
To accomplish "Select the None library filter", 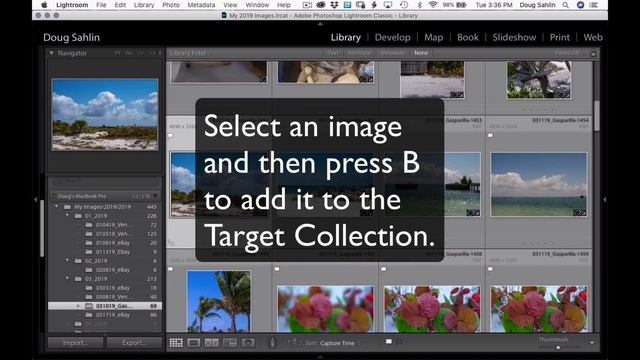I will pyautogui.click(x=421, y=53).
